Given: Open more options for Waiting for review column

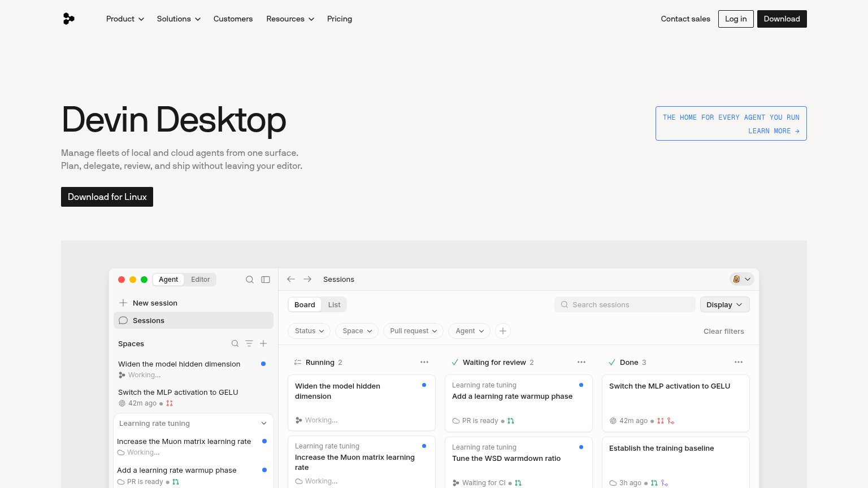Looking at the screenshot, I should (581, 362).
